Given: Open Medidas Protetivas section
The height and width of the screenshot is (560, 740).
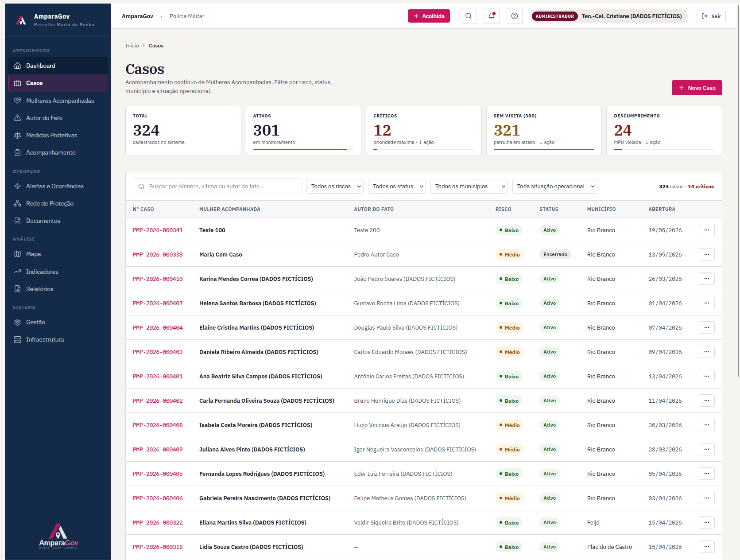Looking at the screenshot, I should [58, 135].
